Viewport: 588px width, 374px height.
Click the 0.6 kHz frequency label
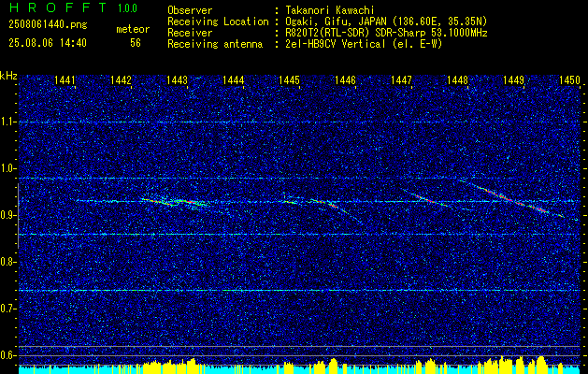8,355
